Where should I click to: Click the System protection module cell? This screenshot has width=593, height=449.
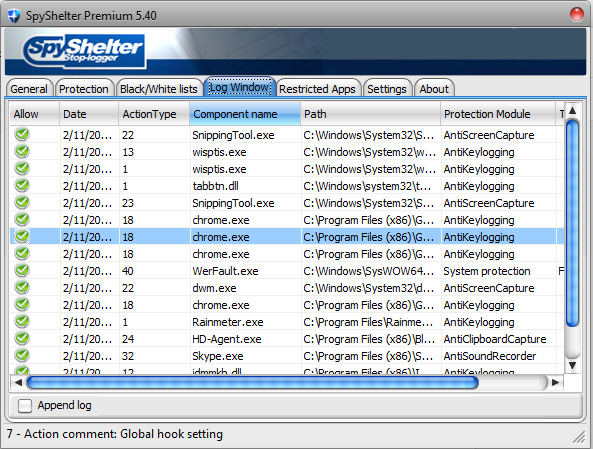coord(487,271)
